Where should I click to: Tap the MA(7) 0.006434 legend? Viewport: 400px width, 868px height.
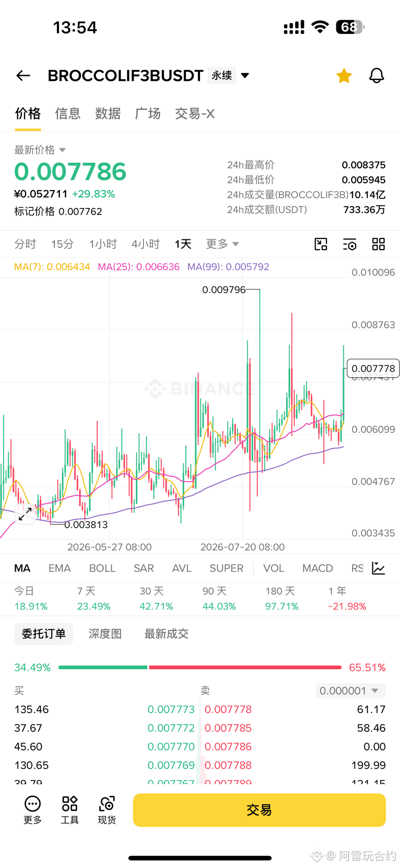click(52, 267)
